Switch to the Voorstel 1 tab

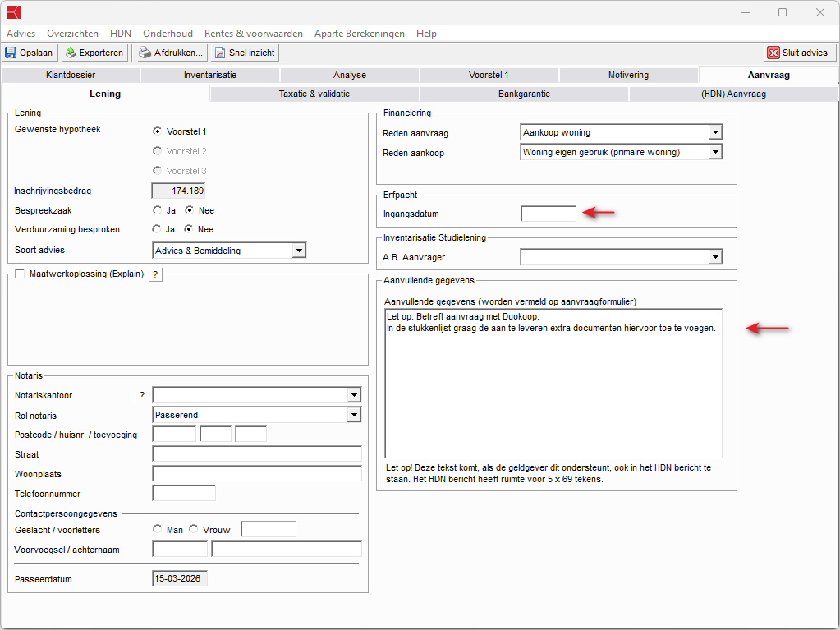pos(489,75)
